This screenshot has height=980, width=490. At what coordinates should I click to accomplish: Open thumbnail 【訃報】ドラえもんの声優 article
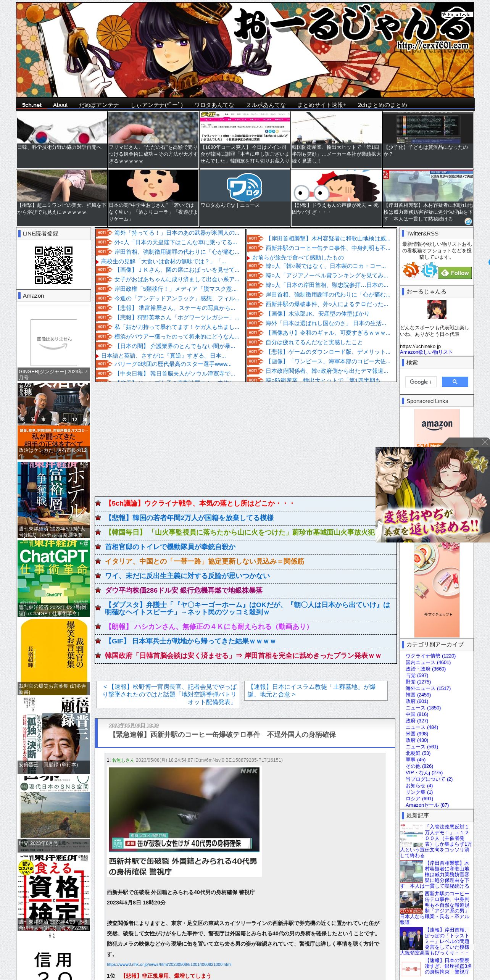point(337,198)
